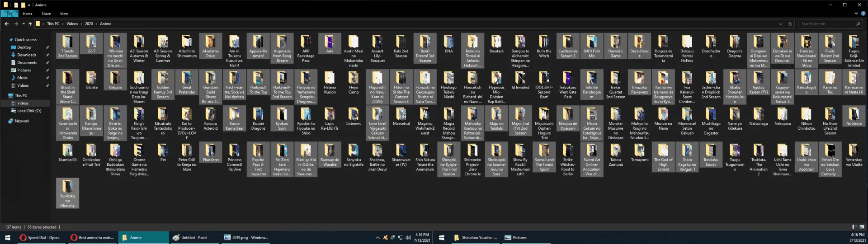This screenshot has width=868, height=244.
Task: Click the Gleipnir folder
Action: point(115,80)
